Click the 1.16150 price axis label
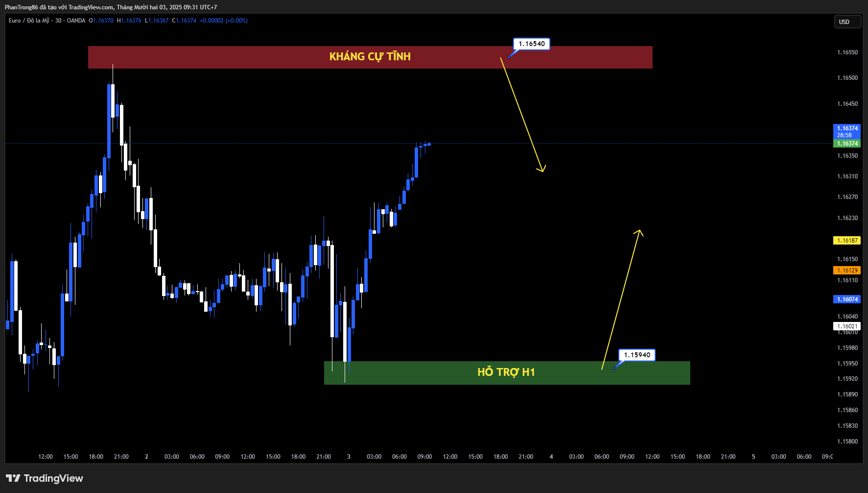 pos(847,259)
